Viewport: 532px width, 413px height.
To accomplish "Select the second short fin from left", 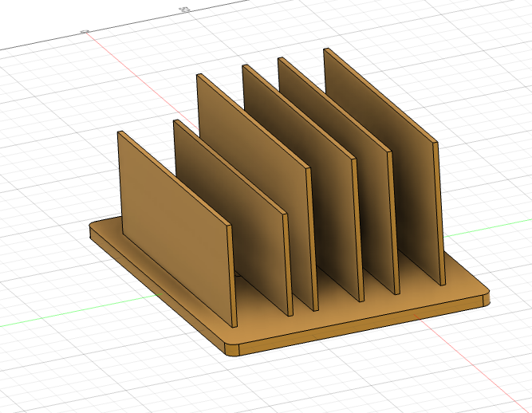I will [x=234, y=218].
